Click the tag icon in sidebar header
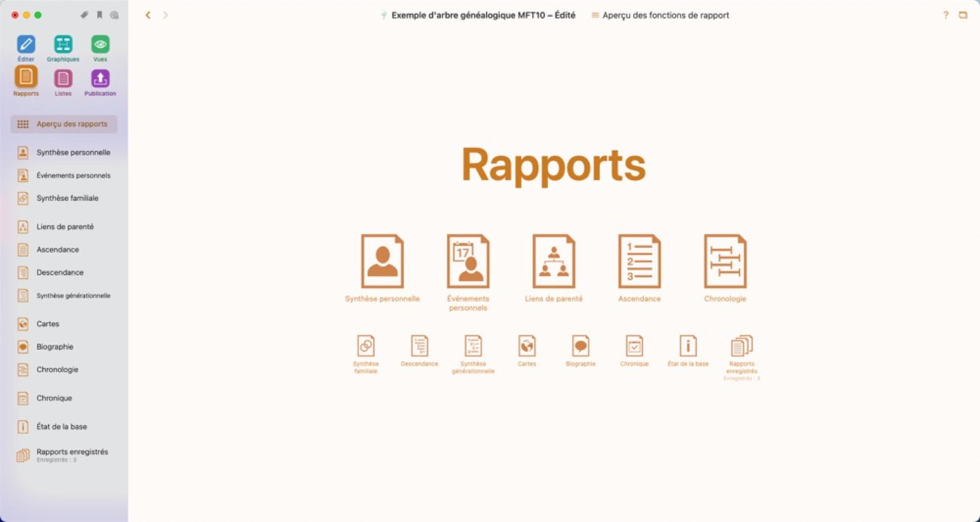The width and height of the screenshot is (980, 522). [x=85, y=15]
